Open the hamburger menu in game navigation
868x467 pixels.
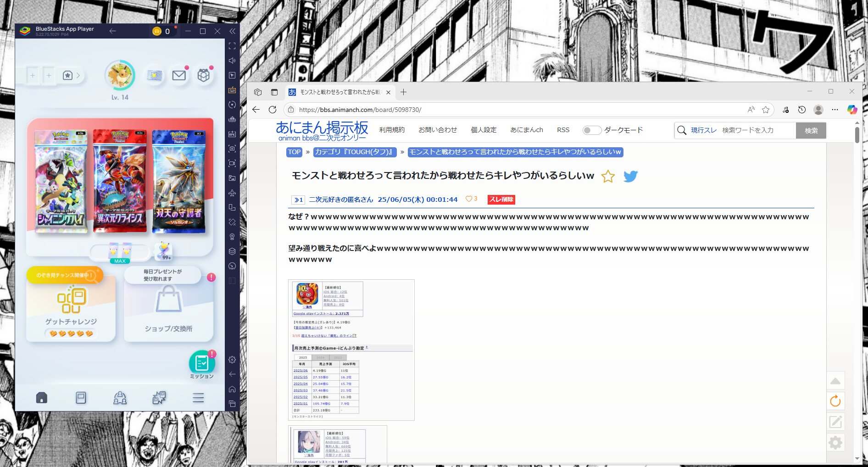tap(198, 398)
